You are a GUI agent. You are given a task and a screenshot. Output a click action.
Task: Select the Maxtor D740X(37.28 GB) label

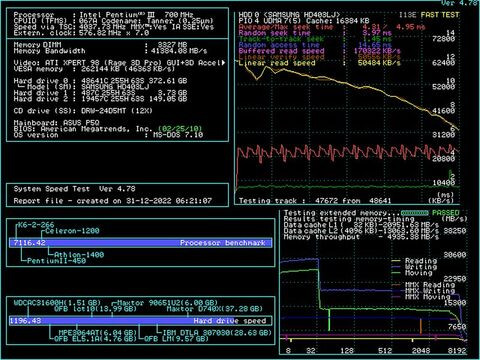pyautogui.click(x=215, y=309)
